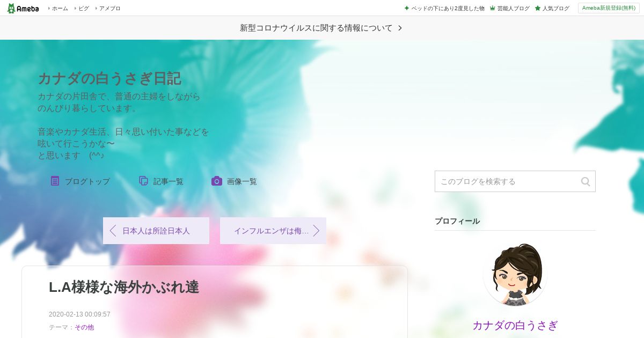Click the search magnifier icon
The height and width of the screenshot is (338, 644).
point(586,181)
